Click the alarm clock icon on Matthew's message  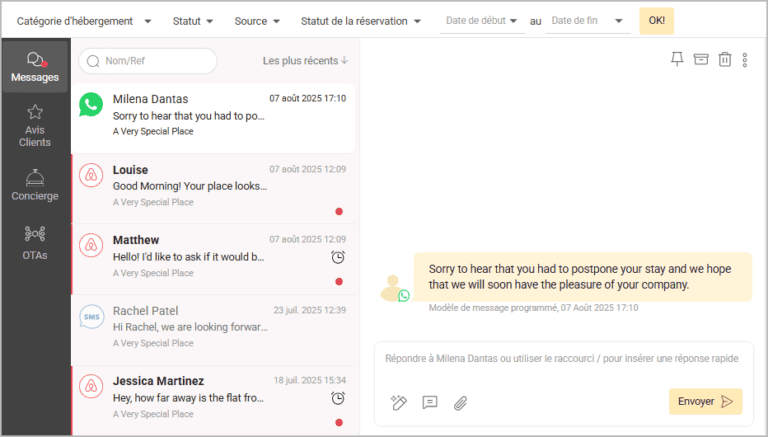point(338,257)
